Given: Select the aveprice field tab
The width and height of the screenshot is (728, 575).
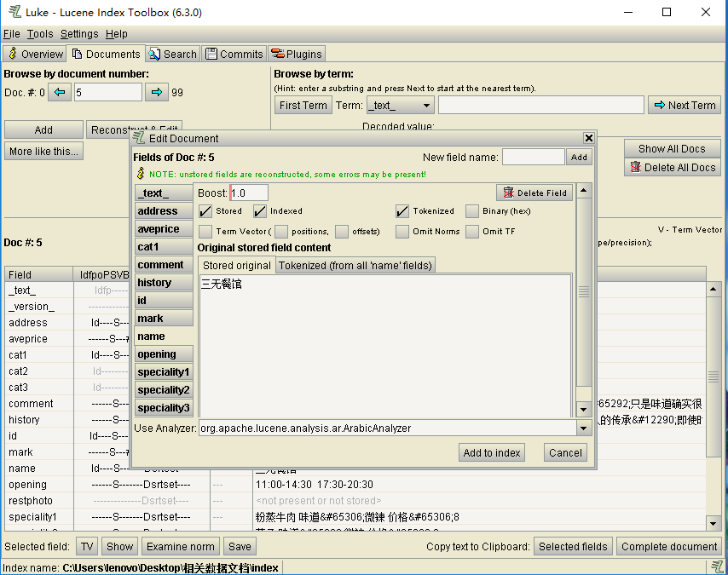Looking at the screenshot, I should [x=164, y=229].
